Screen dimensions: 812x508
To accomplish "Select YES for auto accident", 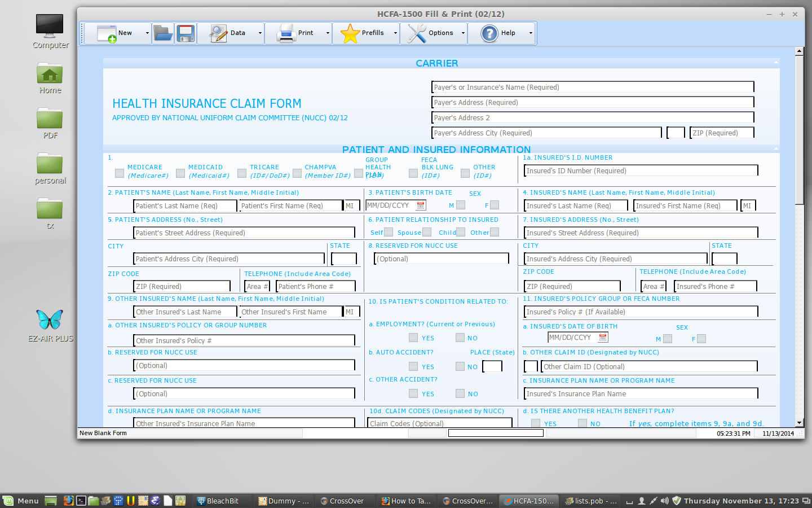I will [x=413, y=366].
